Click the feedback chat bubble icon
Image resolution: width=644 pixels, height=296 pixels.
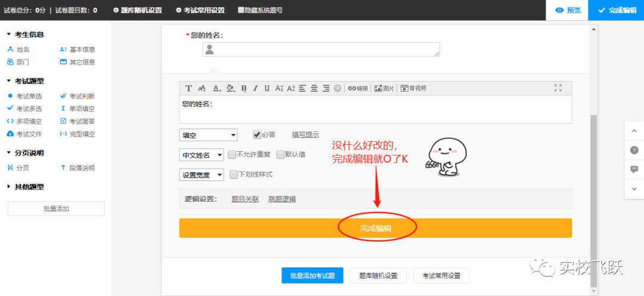(634, 169)
